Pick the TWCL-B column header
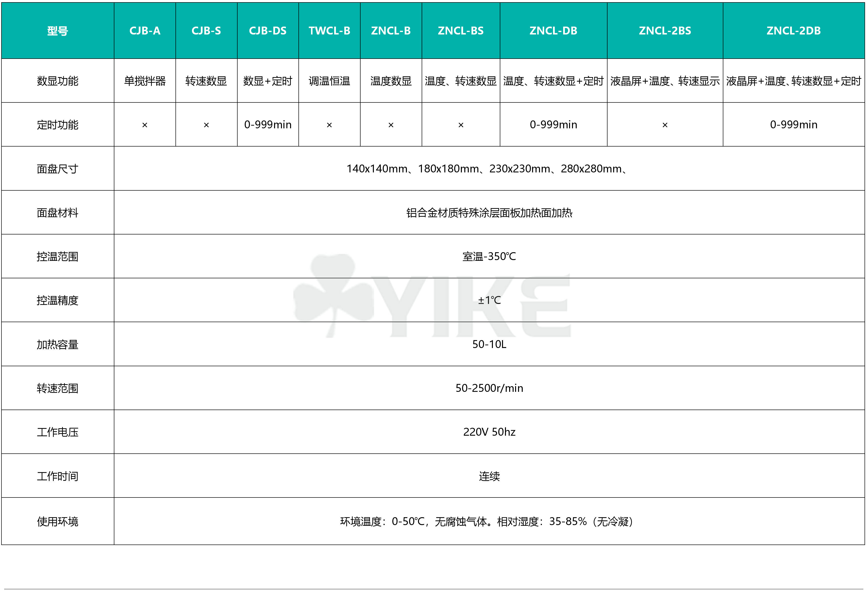 (329, 31)
